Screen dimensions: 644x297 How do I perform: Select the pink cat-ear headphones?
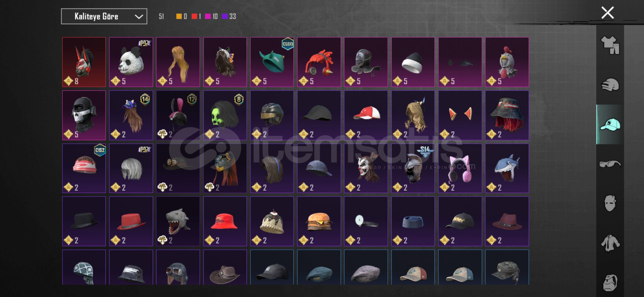(x=460, y=168)
